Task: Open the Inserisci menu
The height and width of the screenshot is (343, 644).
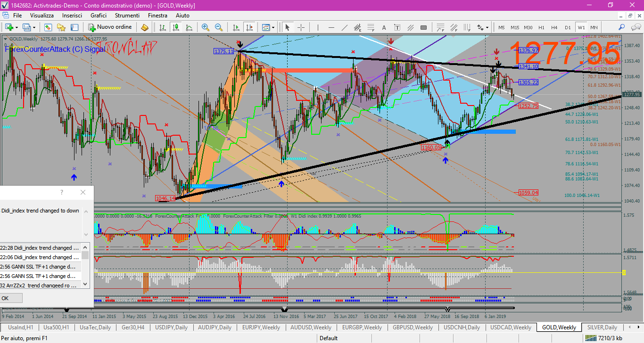Action: 72,16
